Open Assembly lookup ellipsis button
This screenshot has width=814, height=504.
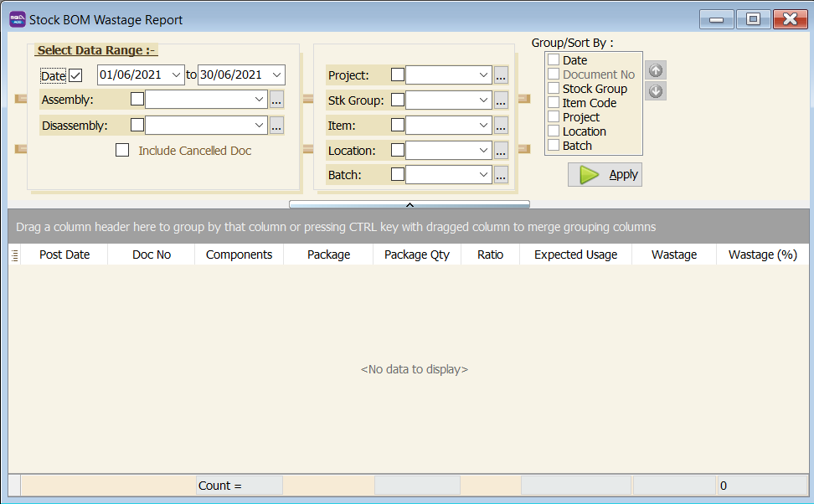(x=276, y=100)
